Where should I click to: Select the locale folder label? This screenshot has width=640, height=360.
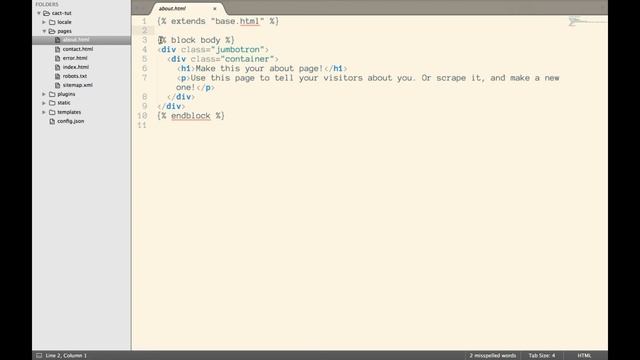[x=64, y=22]
